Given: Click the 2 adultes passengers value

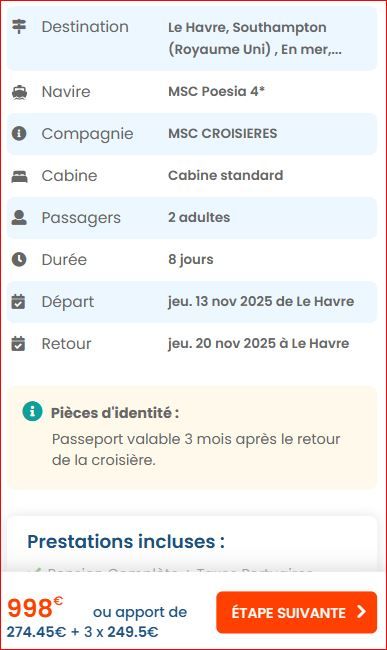Looking at the screenshot, I should click(x=199, y=217).
